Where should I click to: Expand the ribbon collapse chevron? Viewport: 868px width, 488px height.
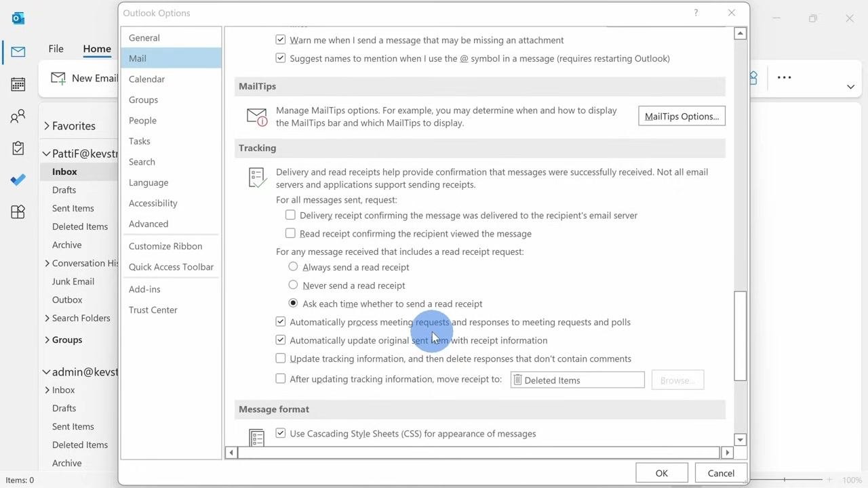coord(850,87)
